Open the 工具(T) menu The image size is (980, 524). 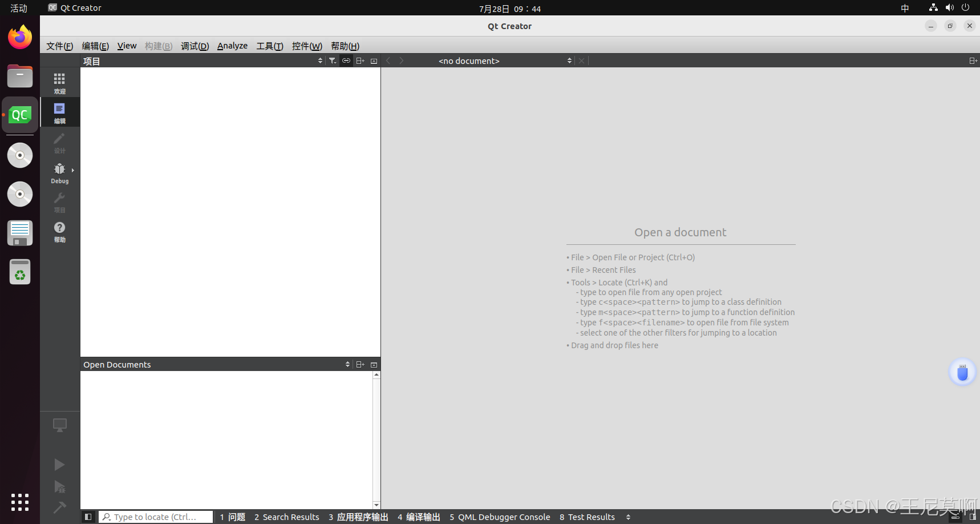(269, 46)
